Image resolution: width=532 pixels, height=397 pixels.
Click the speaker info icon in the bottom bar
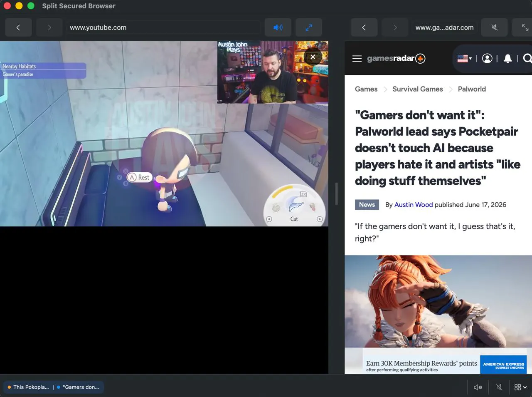(x=478, y=387)
